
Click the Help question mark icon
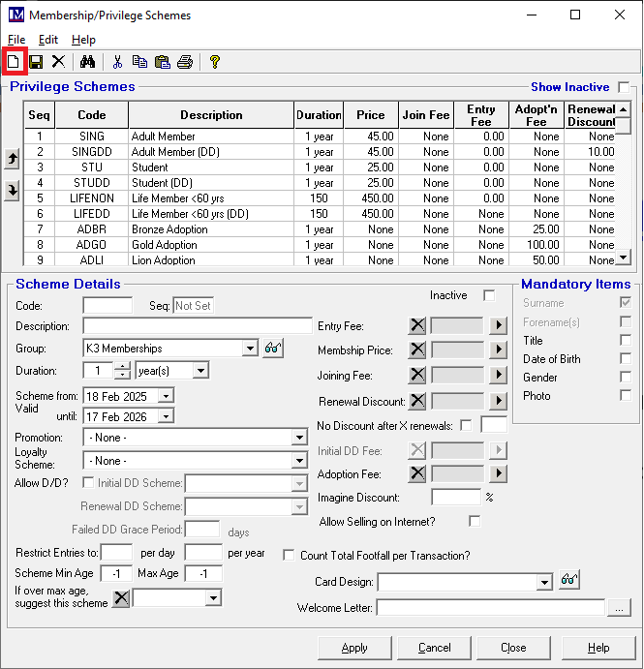coord(214,62)
